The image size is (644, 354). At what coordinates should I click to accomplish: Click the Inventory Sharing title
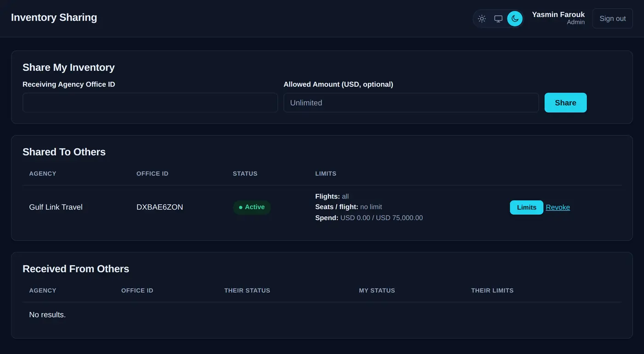coord(54,17)
